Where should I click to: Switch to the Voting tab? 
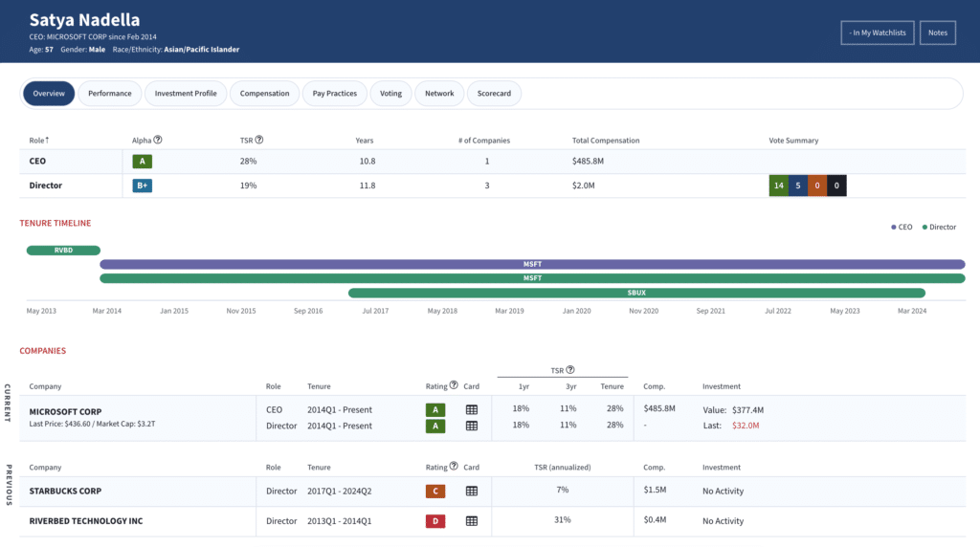[x=390, y=94]
